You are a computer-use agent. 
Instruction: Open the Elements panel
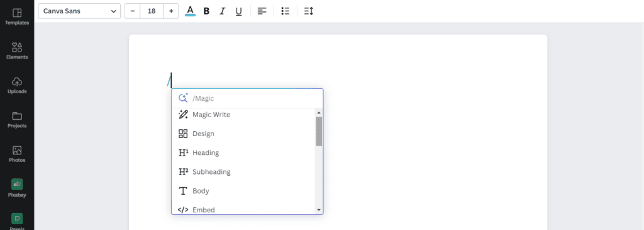tap(17, 50)
